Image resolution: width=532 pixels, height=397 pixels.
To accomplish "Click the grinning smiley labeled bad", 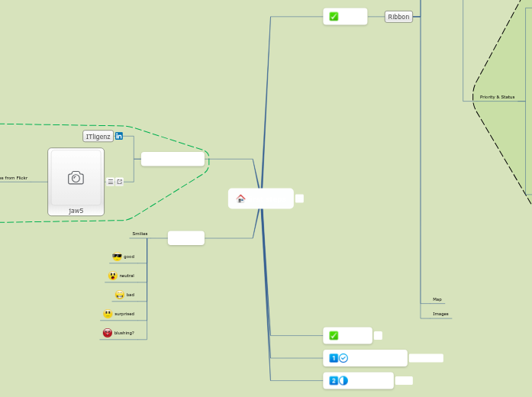I will (x=120, y=295).
